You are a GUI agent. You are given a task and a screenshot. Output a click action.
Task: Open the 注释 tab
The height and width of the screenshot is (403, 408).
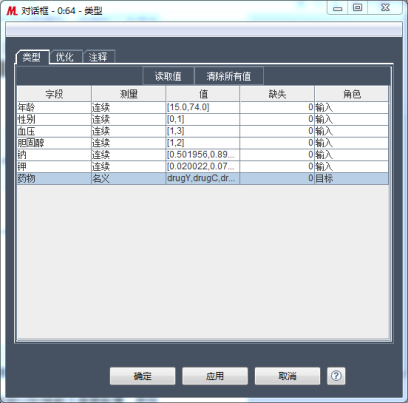pyautogui.click(x=98, y=57)
